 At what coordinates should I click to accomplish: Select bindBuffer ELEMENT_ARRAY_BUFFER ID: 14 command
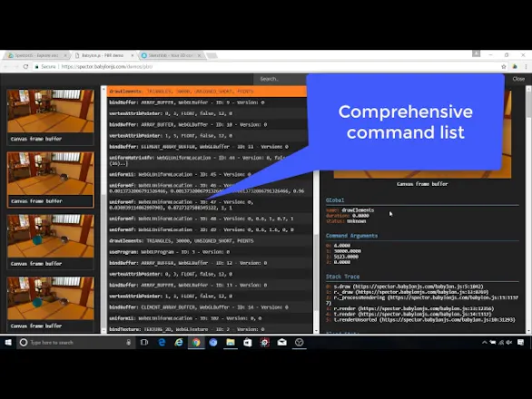[210, 307]
